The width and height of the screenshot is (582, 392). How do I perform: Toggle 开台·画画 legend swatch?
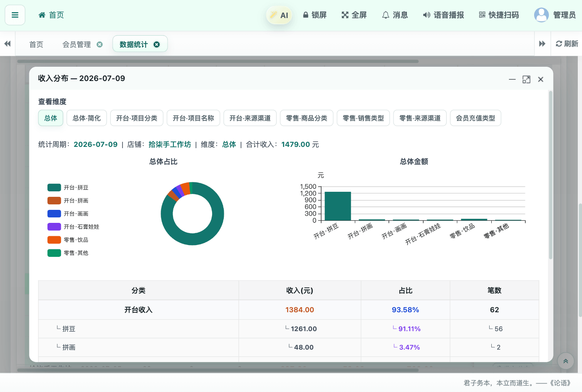click(x=54, y=214)
